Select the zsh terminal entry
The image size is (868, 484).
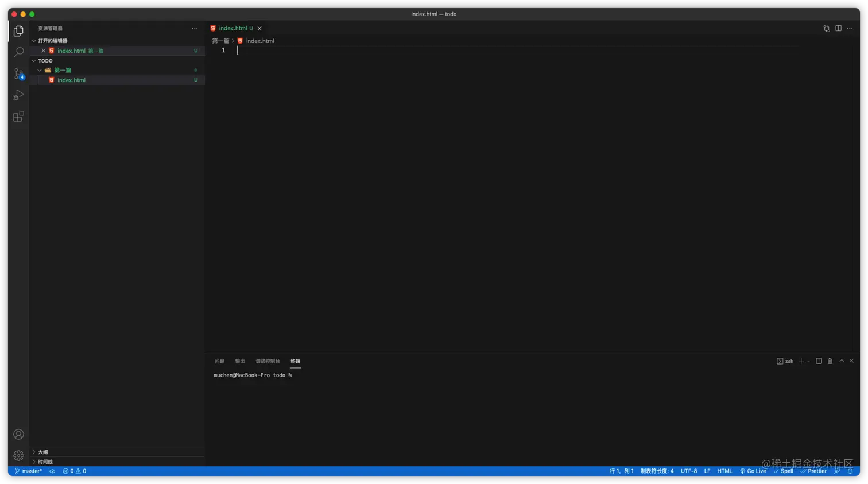(x=785, y=361)
